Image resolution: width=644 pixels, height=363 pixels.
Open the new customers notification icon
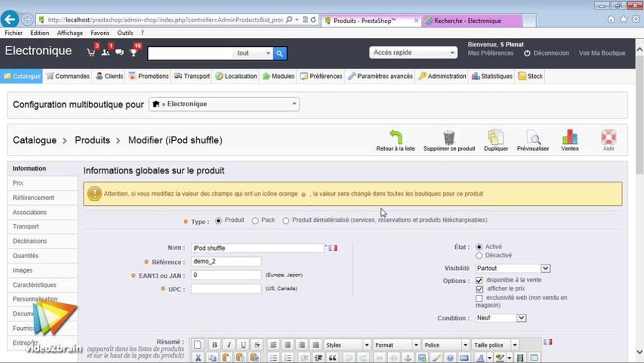105,52
